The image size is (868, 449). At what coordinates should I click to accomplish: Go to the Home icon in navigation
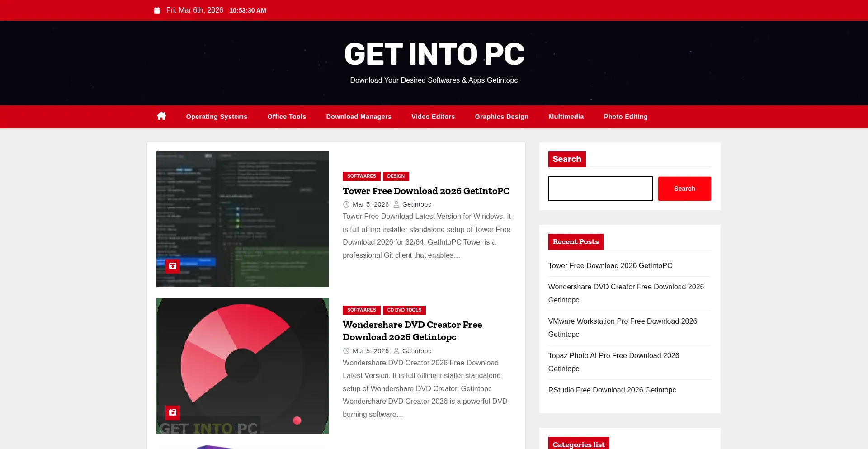click(161, 116)
